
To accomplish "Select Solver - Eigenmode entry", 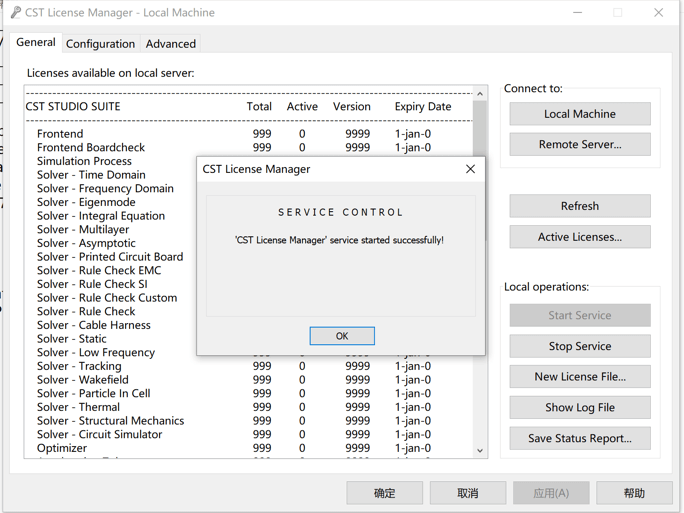I will (86, 202).
